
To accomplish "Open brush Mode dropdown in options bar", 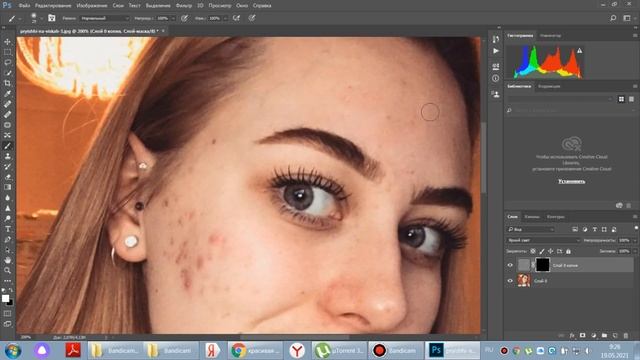I will click(105, 18).
